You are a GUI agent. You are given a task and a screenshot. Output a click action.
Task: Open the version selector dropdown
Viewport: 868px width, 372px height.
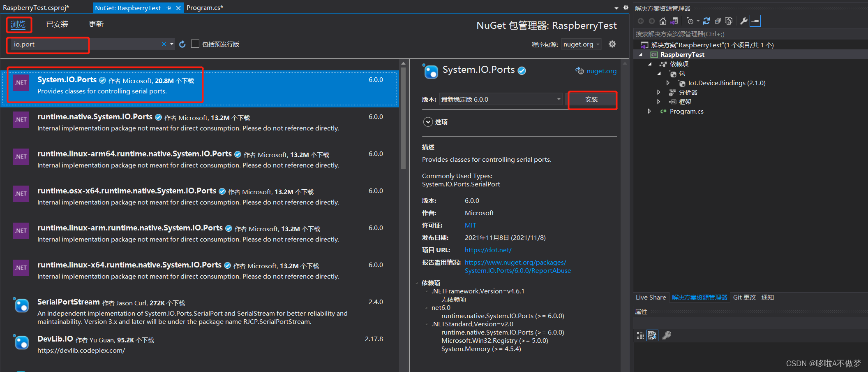tap(501, 99)
